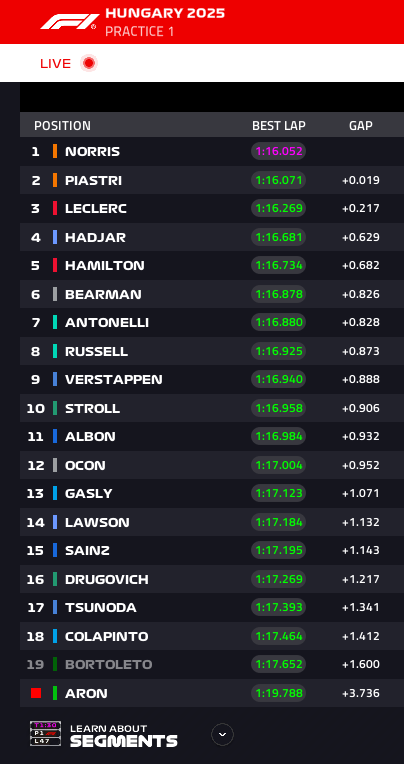Expand the Learn About Segments chevron
Viewport: 404px width, 764px height.
click(222, 734)
